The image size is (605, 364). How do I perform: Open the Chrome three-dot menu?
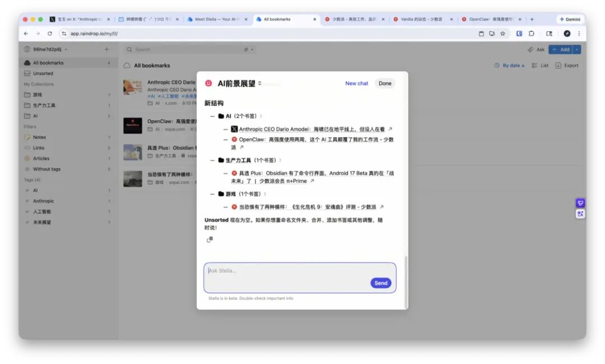(x=579, y=34)
